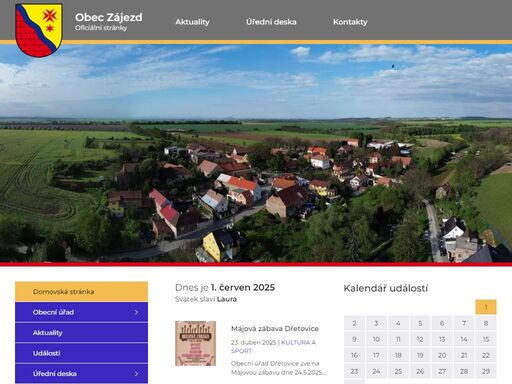Select day 8 in the events calendar

click(x=486, y=323)
